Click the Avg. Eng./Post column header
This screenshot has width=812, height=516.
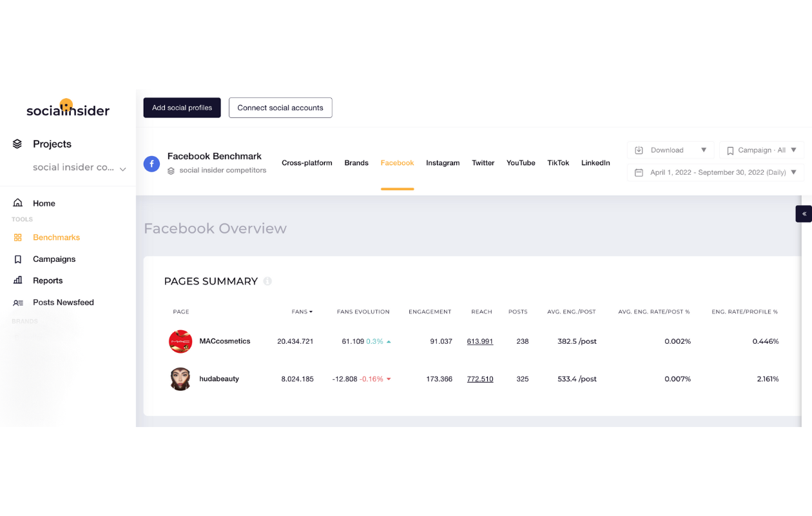(x=571, y=312)
